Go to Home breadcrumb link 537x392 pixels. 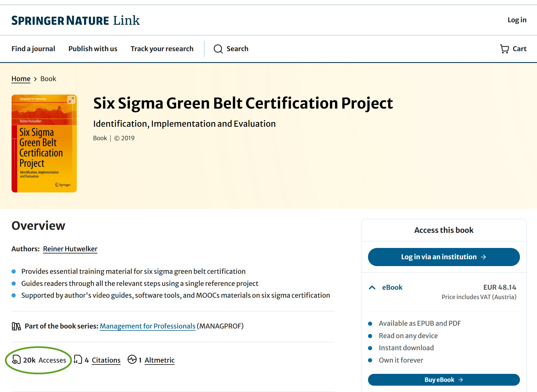[21, 79]
